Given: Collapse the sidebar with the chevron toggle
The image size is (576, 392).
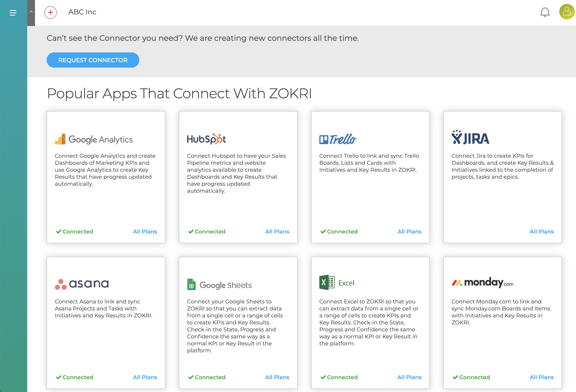Looking at the screenshot, I should [x=31, y=12].
